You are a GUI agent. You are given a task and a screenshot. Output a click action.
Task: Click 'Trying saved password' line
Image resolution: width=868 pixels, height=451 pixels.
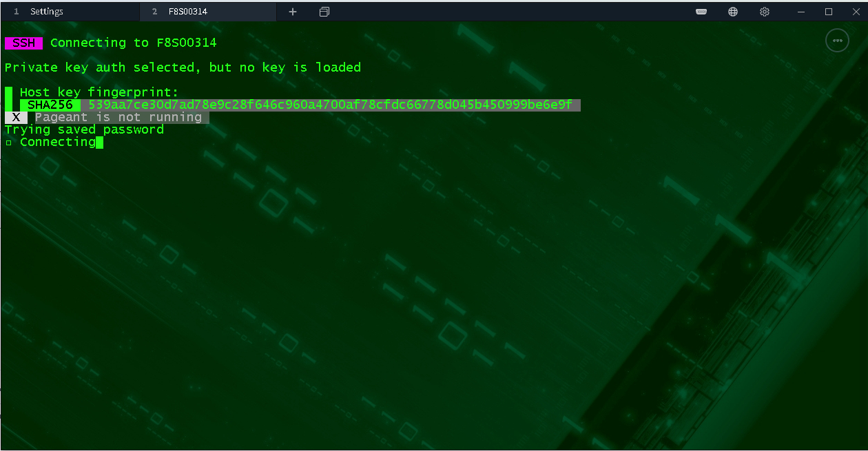pos(84,129)
